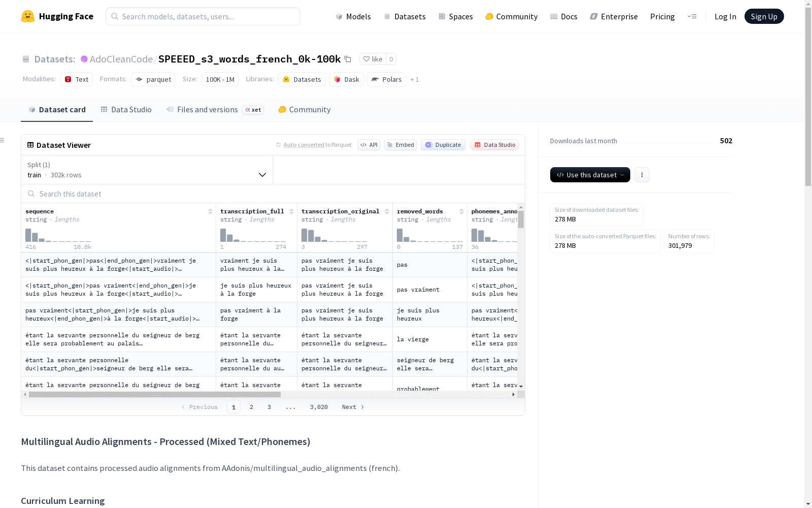Click the search magnifier in dataset search
Viewport: 812px width, 508px height.
(31, 194)
